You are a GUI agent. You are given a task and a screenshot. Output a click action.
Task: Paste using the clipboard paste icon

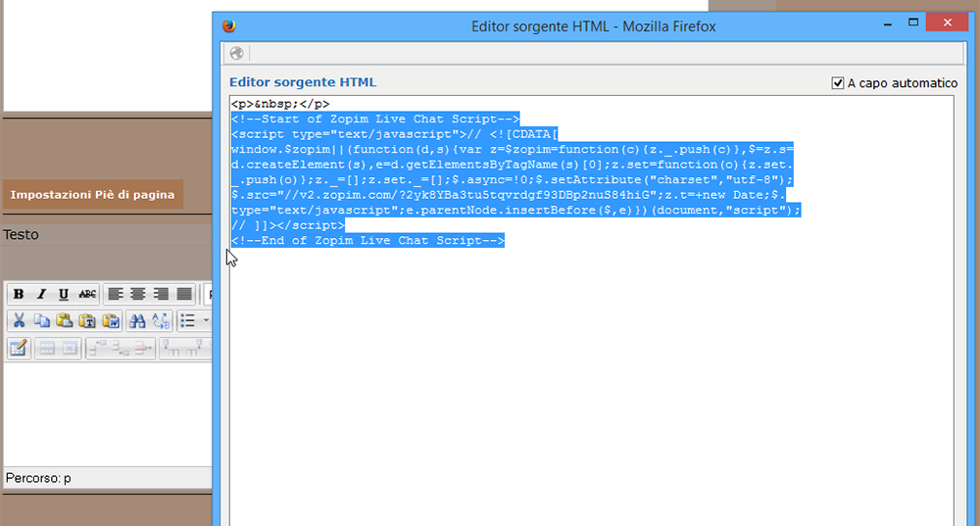(x=64, y=321)
